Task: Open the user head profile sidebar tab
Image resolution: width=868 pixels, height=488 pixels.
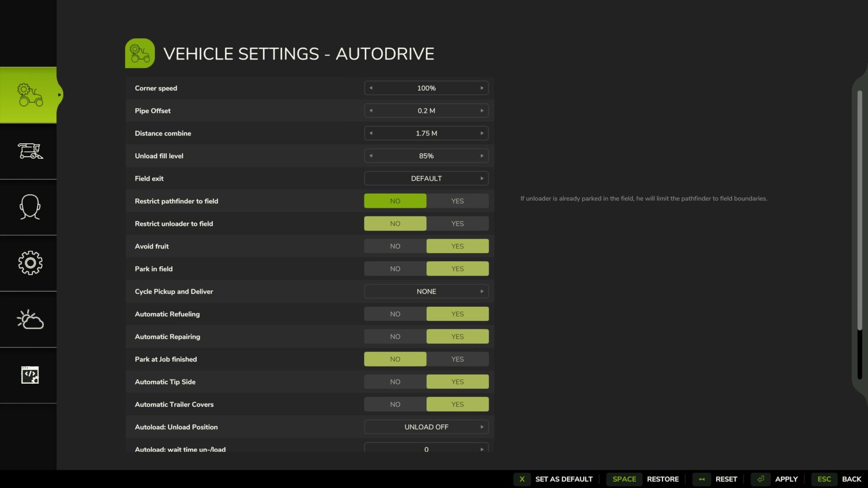Action: (x=30, y=207)
